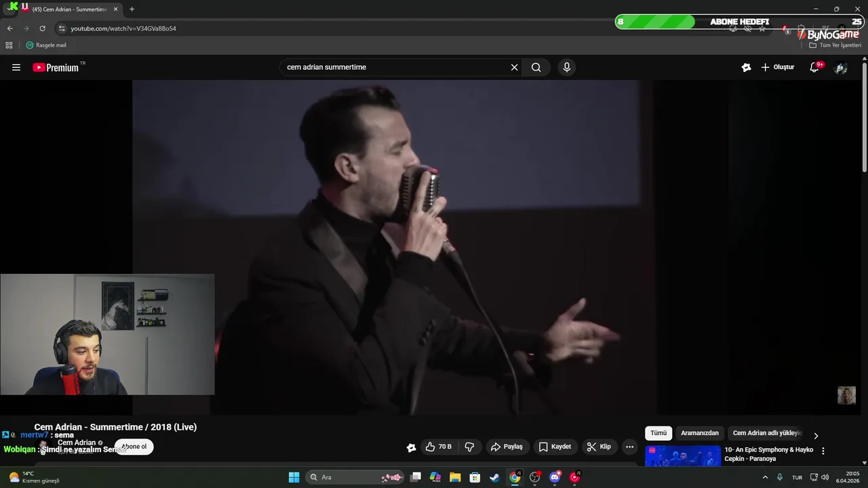Open Discord from taskbar
This screenshot has width=868, height=488.
tap(555, 477)
